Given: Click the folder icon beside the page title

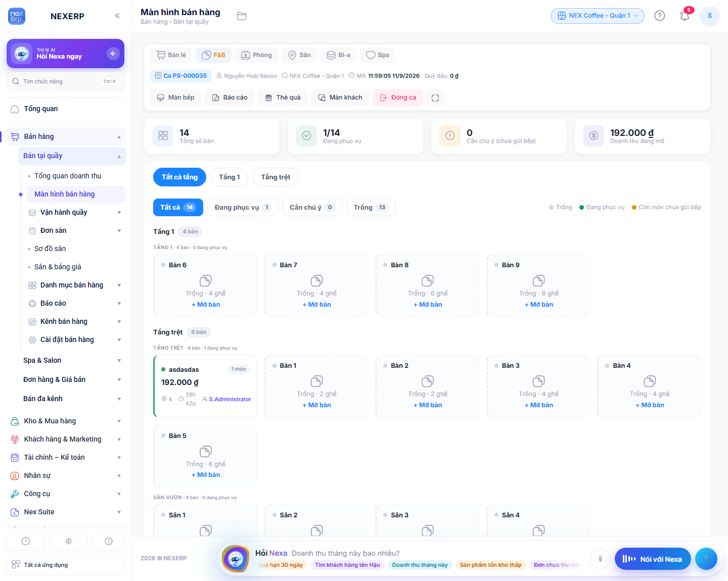Looking at the screenshot, I should pos(242,16).
